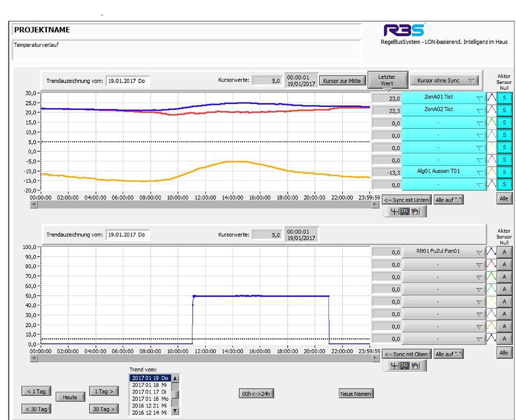Toggle the A actuator button for Rlt01 FuZul Fan01

504,252
